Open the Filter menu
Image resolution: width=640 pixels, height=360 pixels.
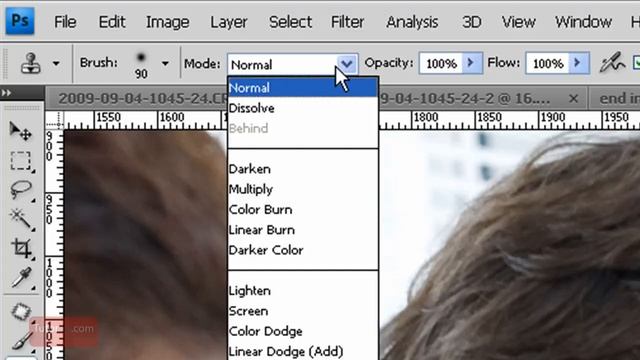point(347,22)
